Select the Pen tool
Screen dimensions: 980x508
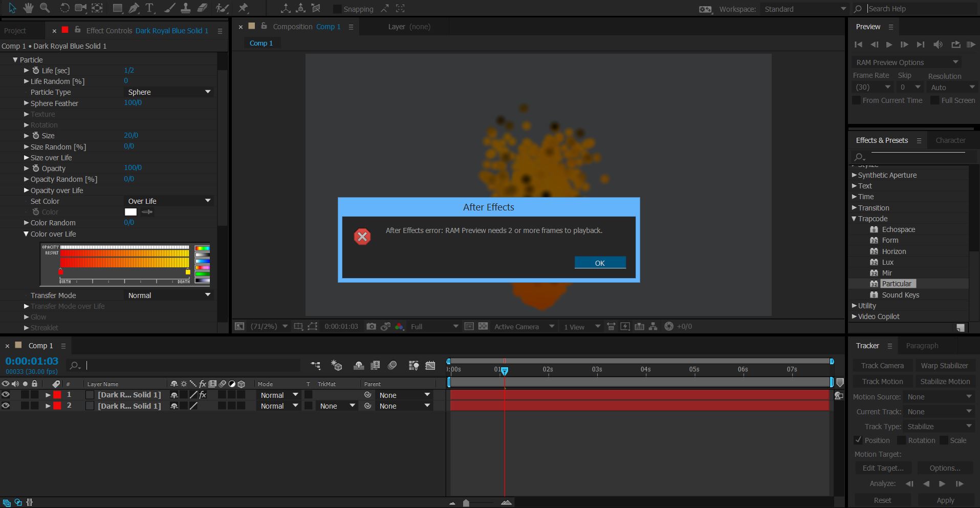point(134,8)
